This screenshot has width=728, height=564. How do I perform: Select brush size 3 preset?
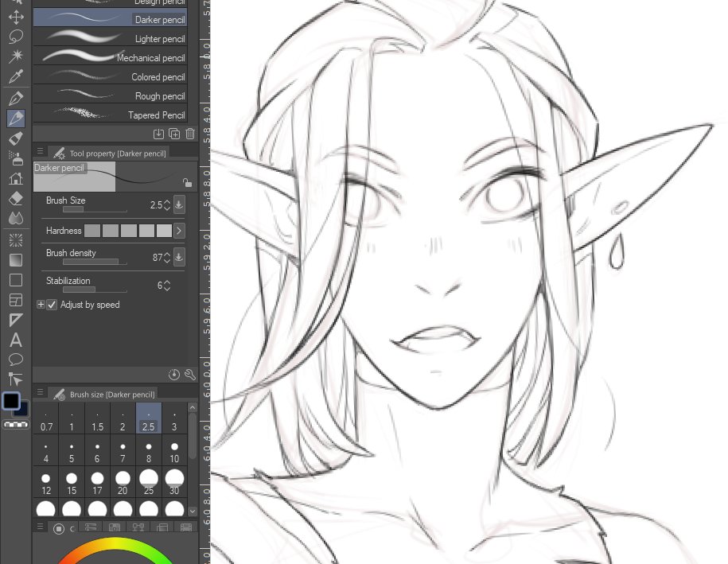tap(174, 418)
